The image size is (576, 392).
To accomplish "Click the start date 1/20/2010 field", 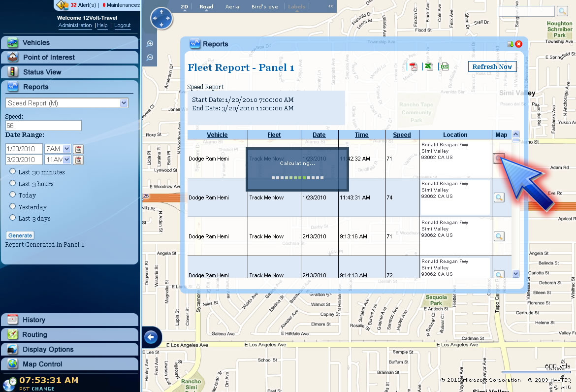I will pyautogui.click(x=24, y=149).
